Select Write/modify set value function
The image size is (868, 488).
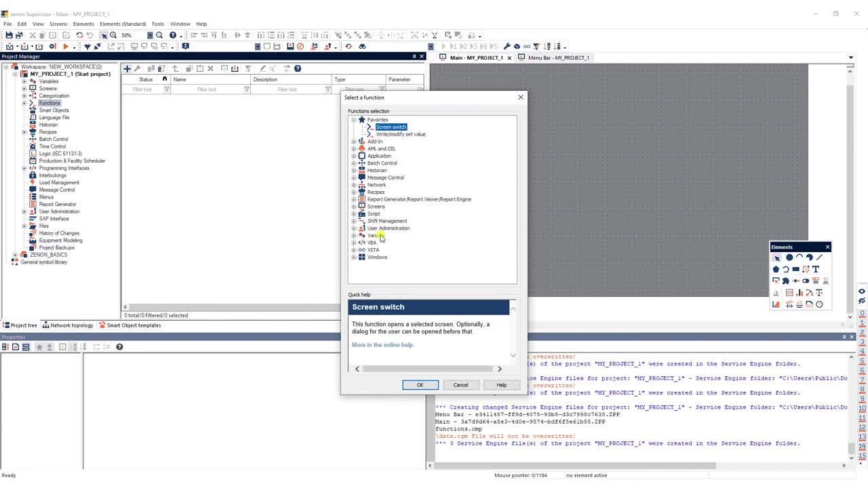401,134
